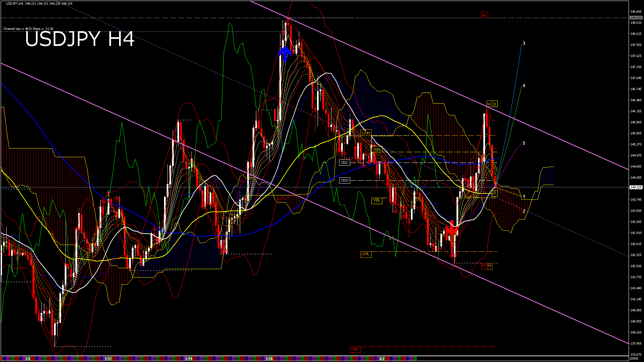
Task: Click the red down arrow signal
Action: [x=452, y=229]
